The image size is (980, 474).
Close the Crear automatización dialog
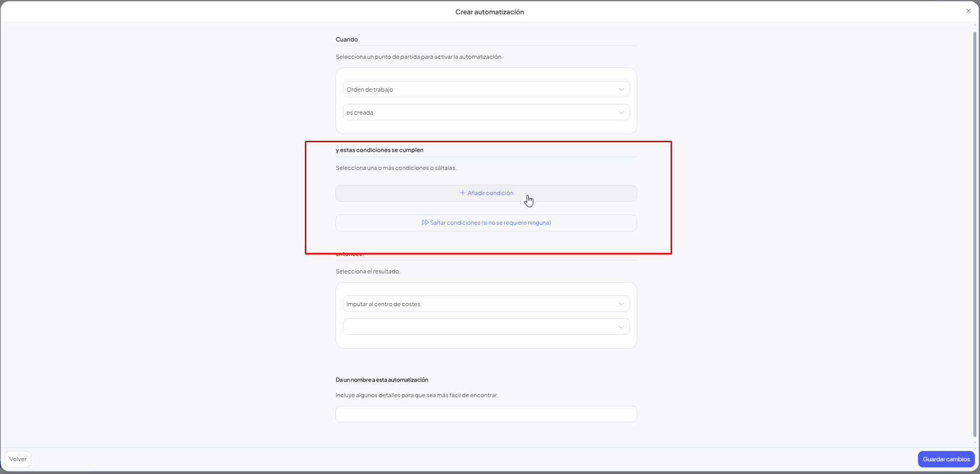pyautogui.click(x=968, y=11)
